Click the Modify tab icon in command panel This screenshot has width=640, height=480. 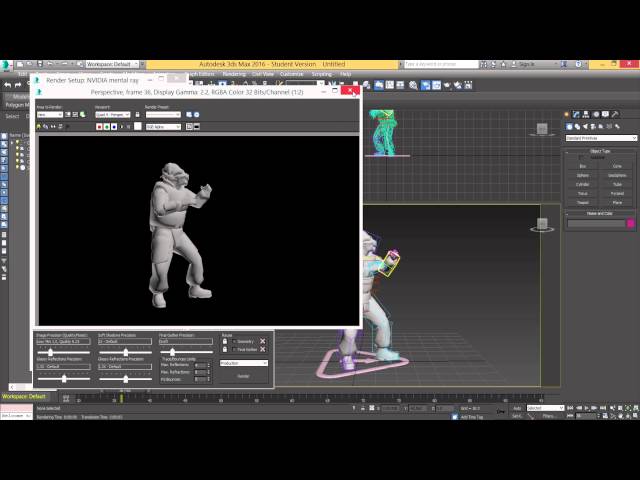576,114
